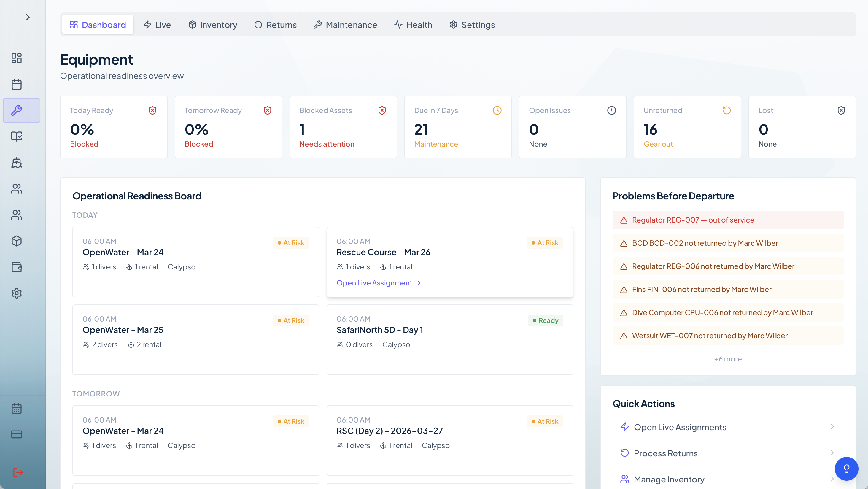Click Manage Inventory quick action
The image size is (868, 489).
click(x=728, y=479)
